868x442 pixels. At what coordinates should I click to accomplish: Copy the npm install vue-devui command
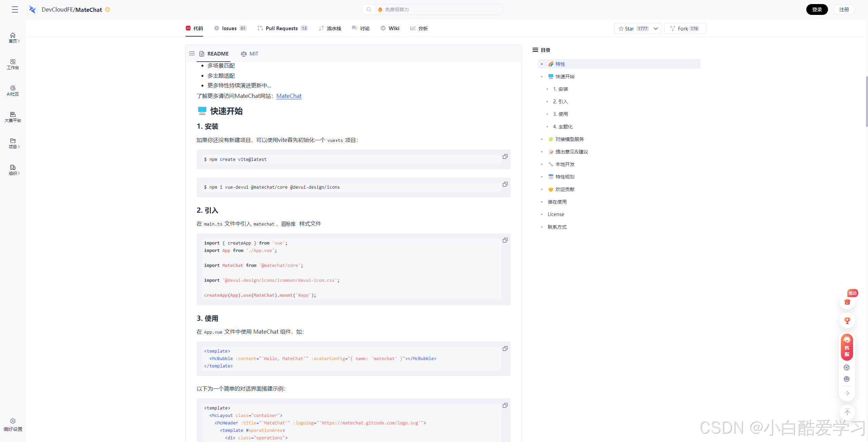[505, 184]
